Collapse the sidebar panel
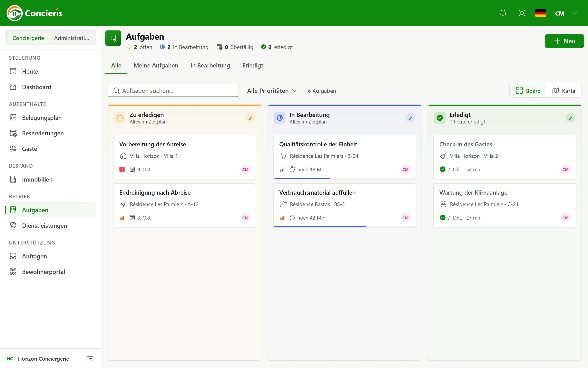 click(x=90, y=359)
